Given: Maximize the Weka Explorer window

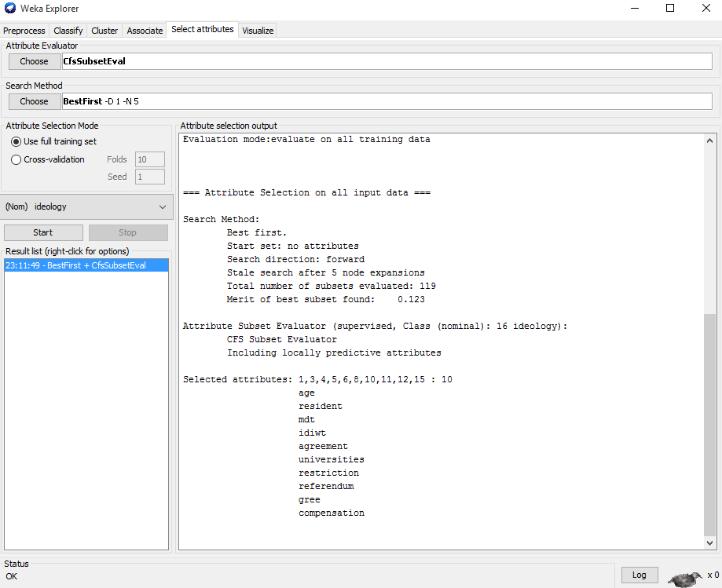Looking at the screenshot, I should 670,9.
